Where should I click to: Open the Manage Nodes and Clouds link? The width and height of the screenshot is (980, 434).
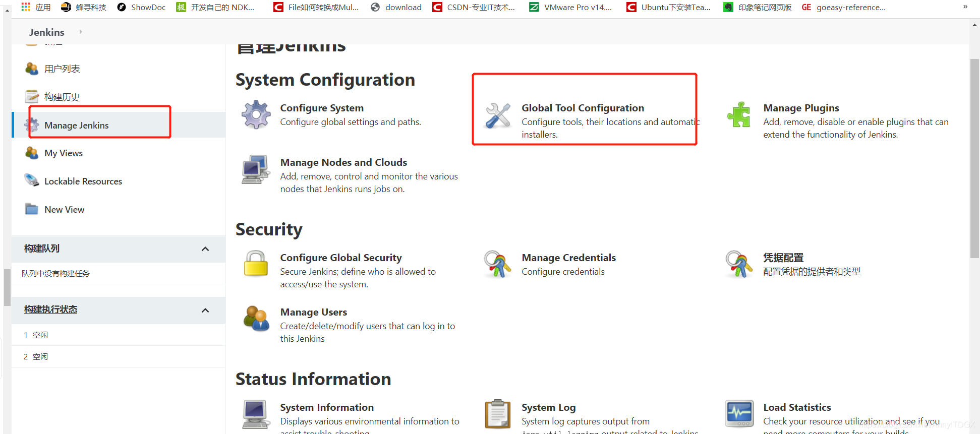click(x=343, y=162)
